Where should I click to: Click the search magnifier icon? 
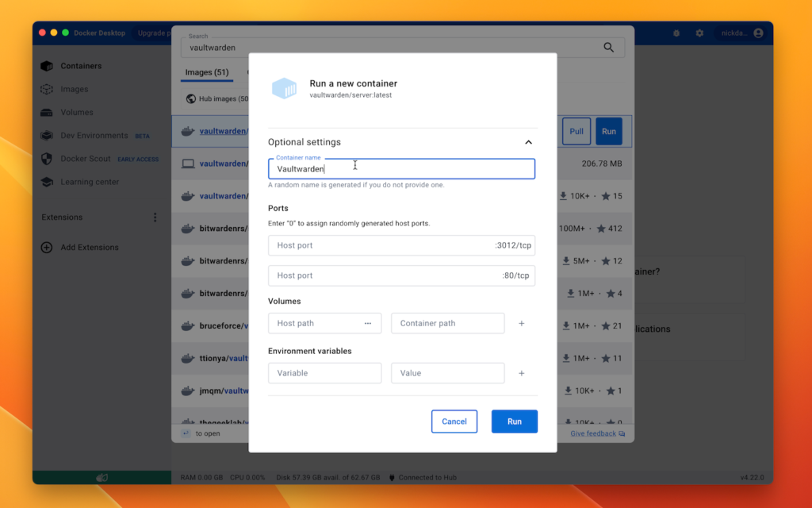(x=609, y=48)
